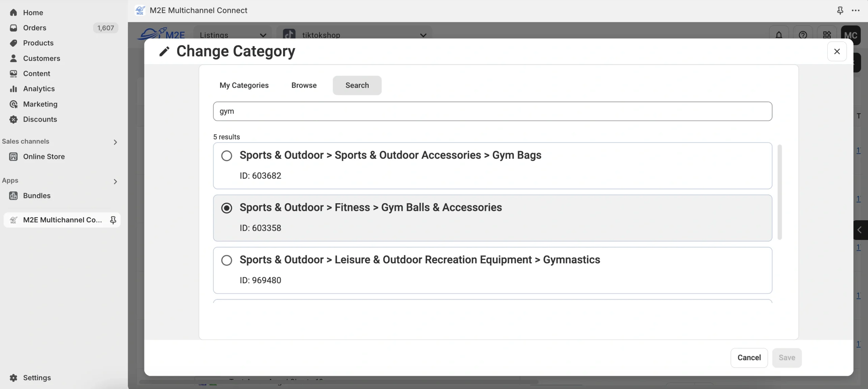868x389 pixels.
Task: Open Products tag icon in sidebar
Action: pos(14,43)
